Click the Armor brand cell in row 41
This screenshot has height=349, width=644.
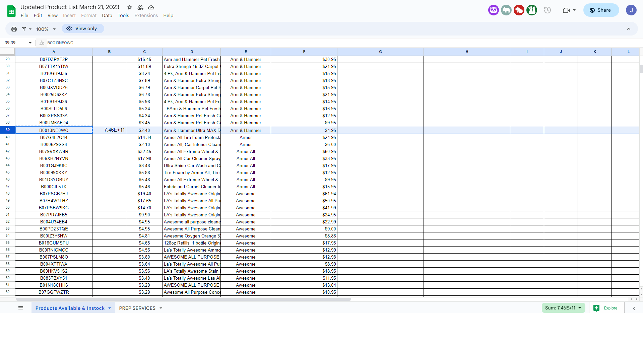[246, 144]
